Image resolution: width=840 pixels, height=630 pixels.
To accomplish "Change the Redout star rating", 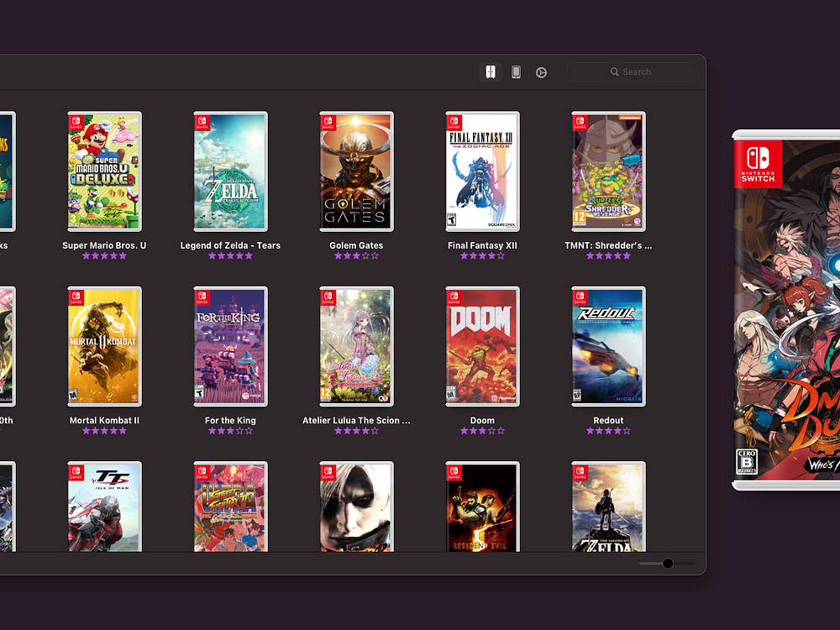I will tap(608, 431).
